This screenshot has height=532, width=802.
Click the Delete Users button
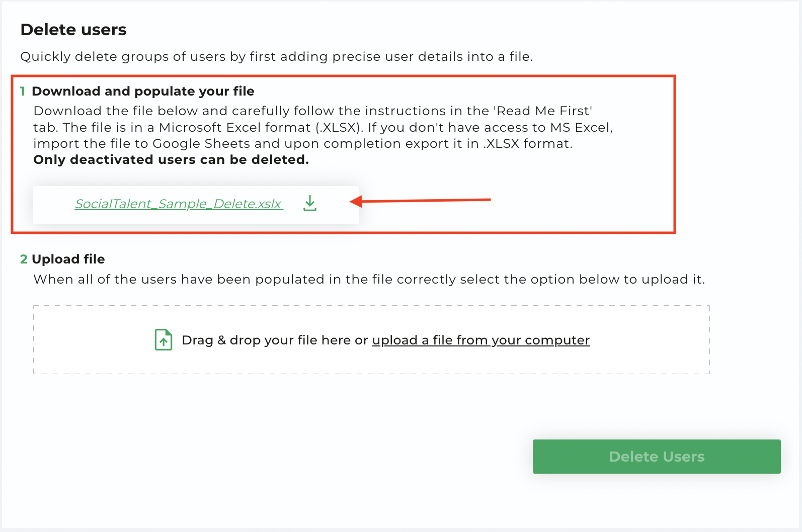point(657,457)
